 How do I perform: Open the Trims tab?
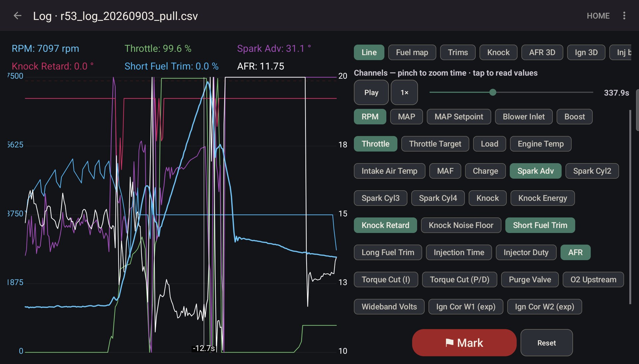tap(458, 53)
